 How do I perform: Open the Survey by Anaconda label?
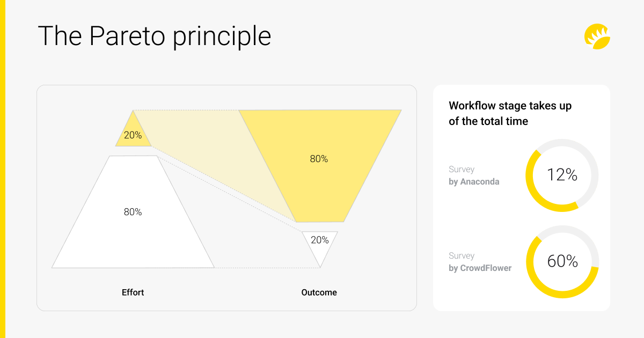click(474, 175)
